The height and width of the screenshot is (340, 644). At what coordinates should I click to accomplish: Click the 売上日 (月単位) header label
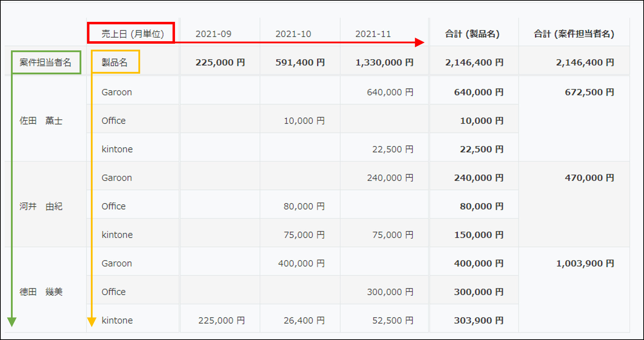point(133,34)
